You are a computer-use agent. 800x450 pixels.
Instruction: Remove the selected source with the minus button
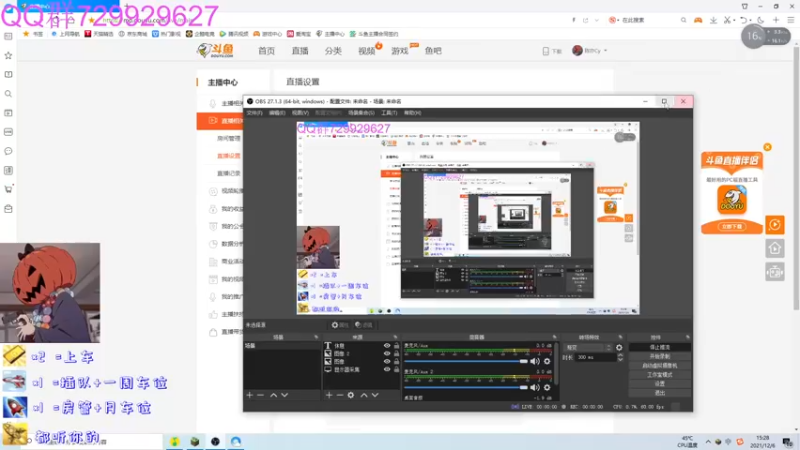[x=340, y=395]
